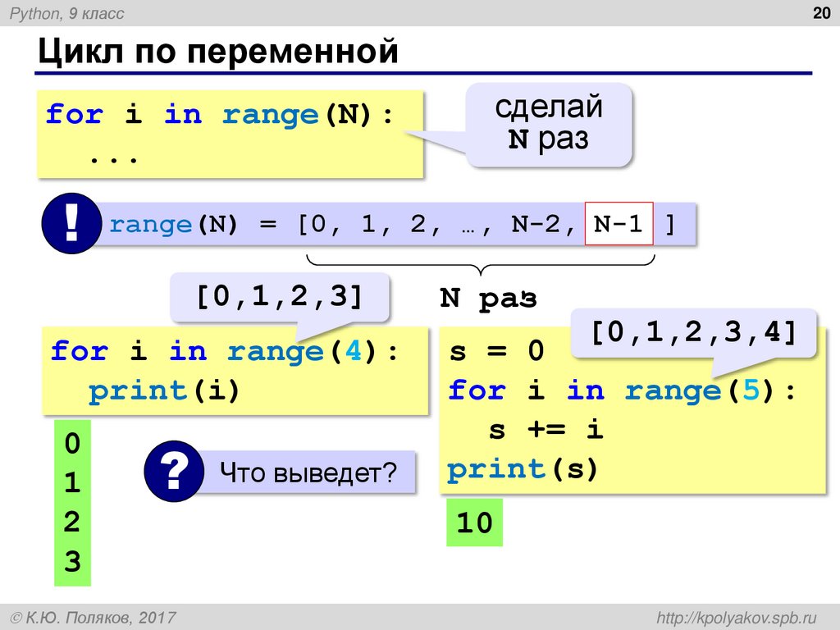Click the red-boxed N-1 element
840x630 pixels.
click(x=619, y=223)
